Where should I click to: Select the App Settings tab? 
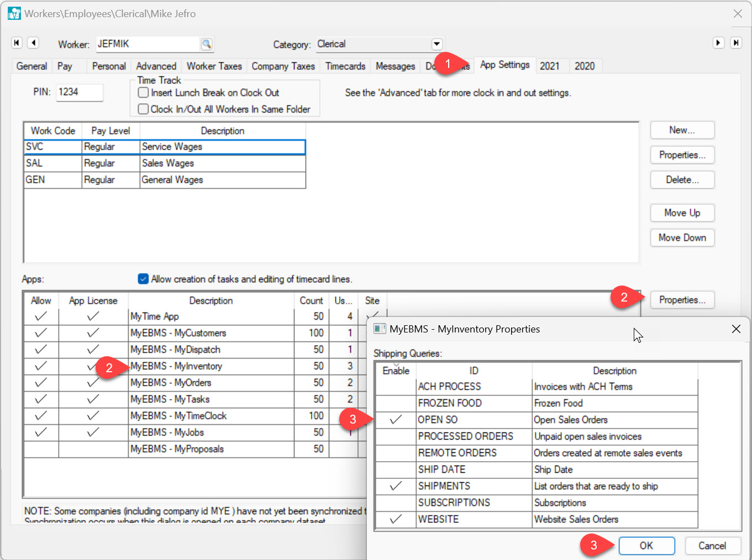[504, 65]
